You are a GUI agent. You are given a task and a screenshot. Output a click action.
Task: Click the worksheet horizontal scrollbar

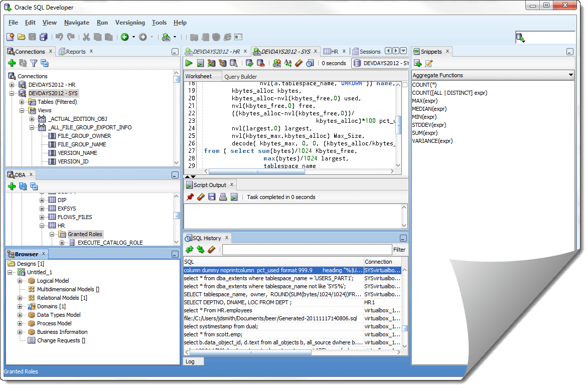[x=257, y=171]
